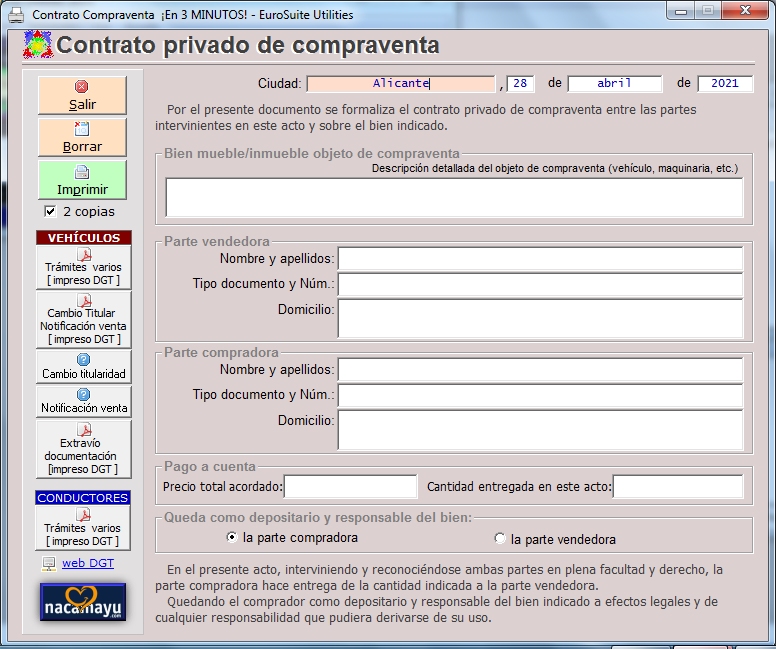
Task: Click the Salir exit button
Action: click(82, 95)
